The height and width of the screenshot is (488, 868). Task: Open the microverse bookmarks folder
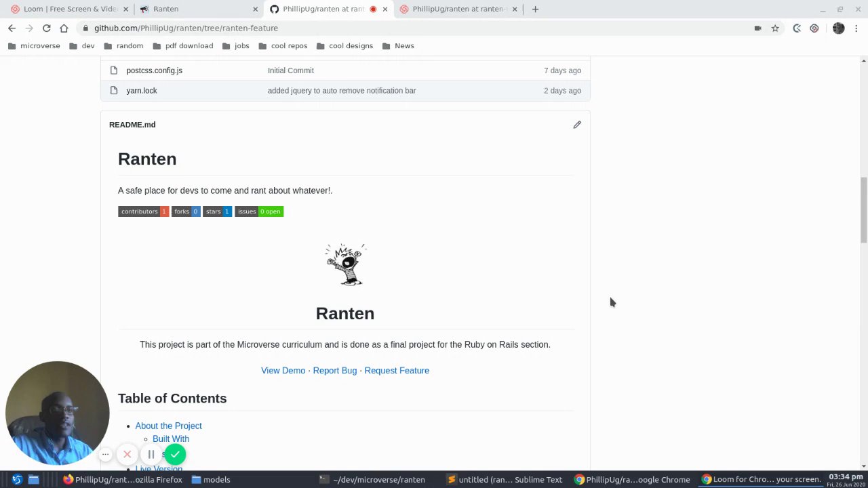pyautogui.click(x=34, y=45)
